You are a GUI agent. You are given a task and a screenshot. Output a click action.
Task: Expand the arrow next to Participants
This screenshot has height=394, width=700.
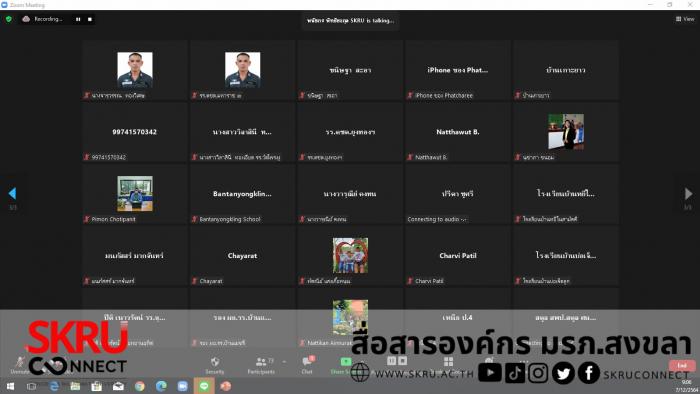point(284,361)
